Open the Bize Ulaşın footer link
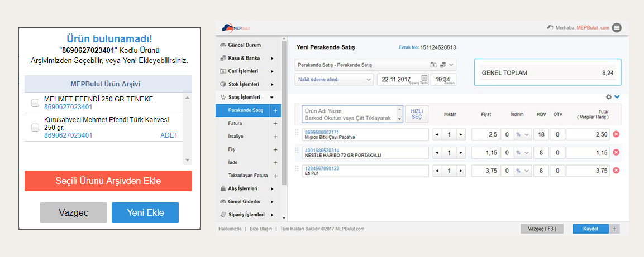The height and width of the screenshot is (257, 644). tap(261, 229)
